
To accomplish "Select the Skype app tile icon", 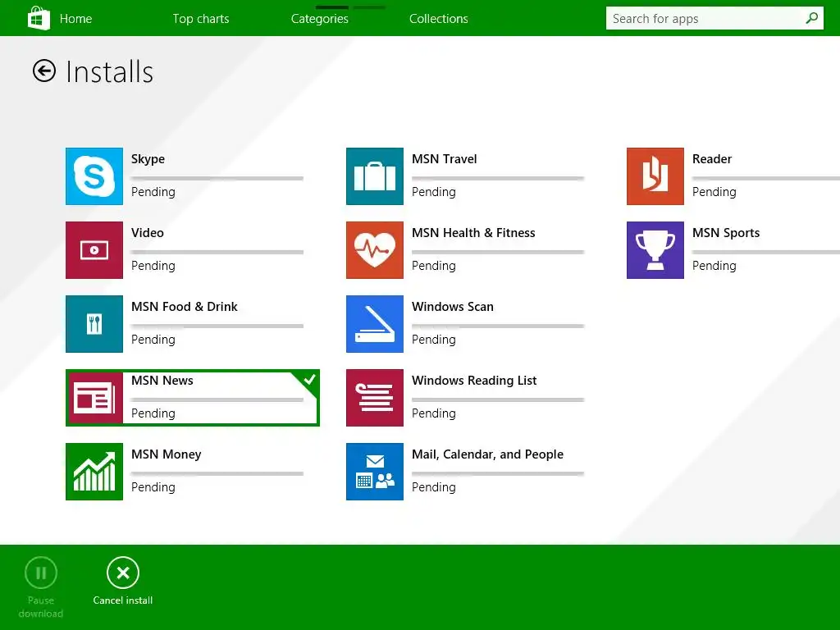I will (x=94, y=176).
